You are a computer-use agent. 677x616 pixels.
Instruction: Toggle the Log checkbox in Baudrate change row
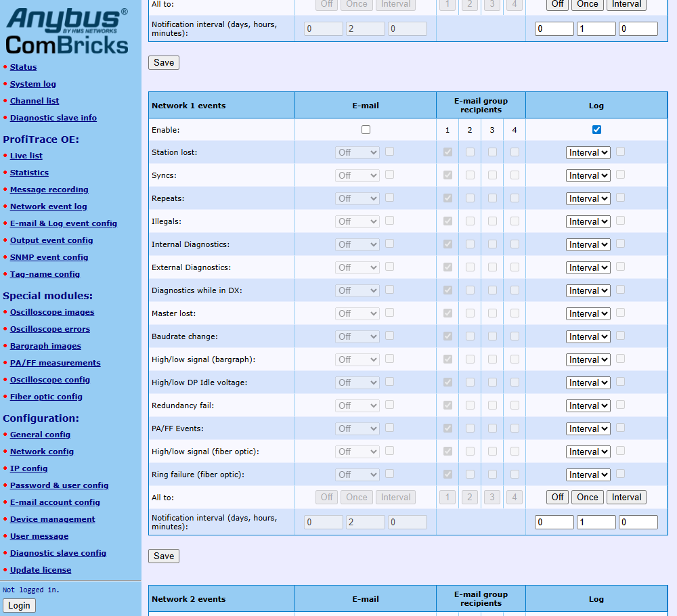(620, 335)
